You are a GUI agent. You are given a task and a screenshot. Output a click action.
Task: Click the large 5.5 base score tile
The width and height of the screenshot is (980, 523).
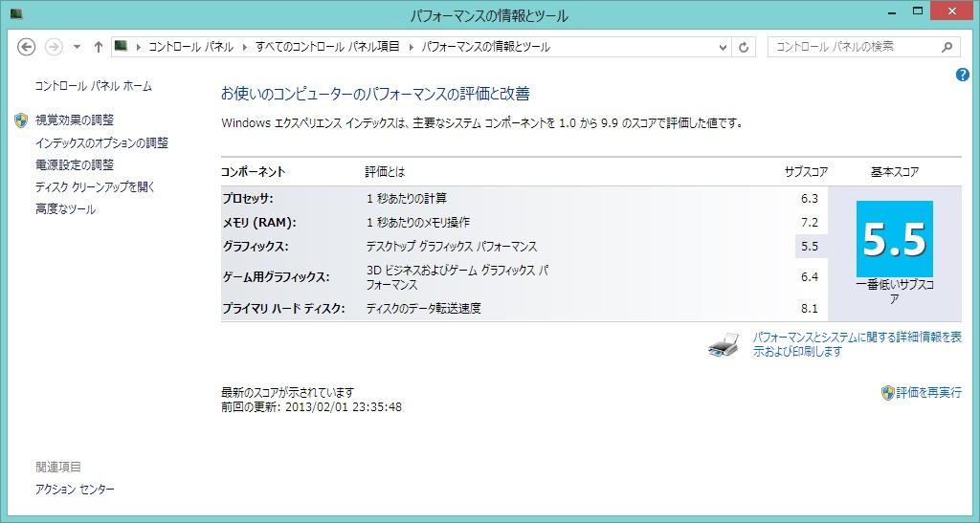[x=895, y=239]
